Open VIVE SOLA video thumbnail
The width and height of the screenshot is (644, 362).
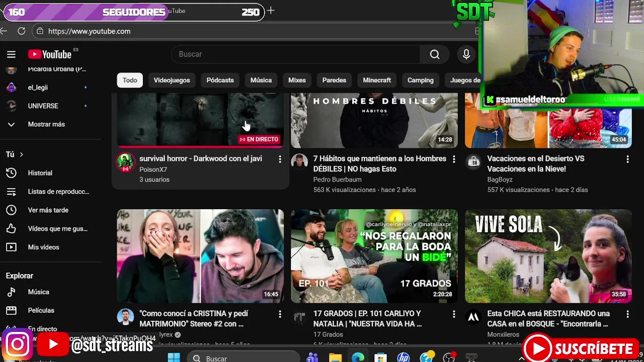pyautogui.click(x=548, y=256)
